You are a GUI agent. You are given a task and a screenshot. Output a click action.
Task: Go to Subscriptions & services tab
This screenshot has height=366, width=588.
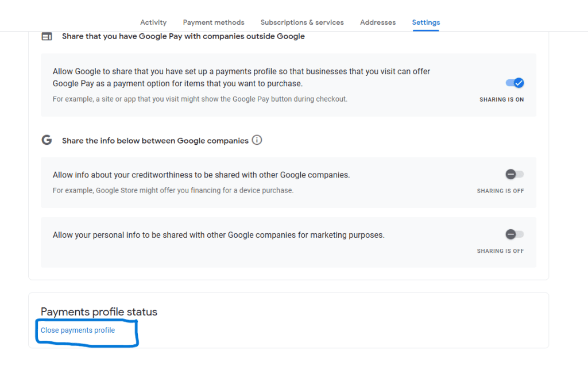[302, 22]
